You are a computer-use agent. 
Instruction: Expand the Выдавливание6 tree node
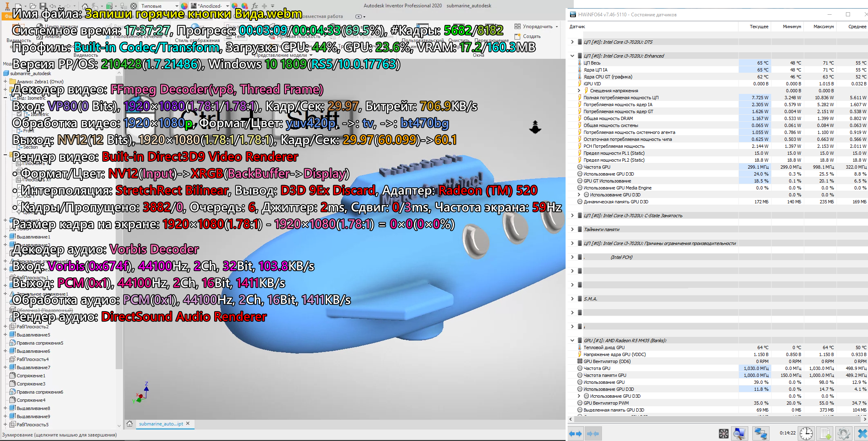coord(5,351)
